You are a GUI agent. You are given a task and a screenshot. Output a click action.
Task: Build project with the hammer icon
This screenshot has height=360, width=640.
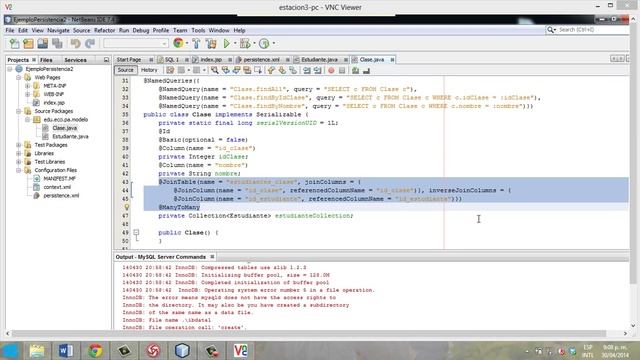tap(196, 43)
